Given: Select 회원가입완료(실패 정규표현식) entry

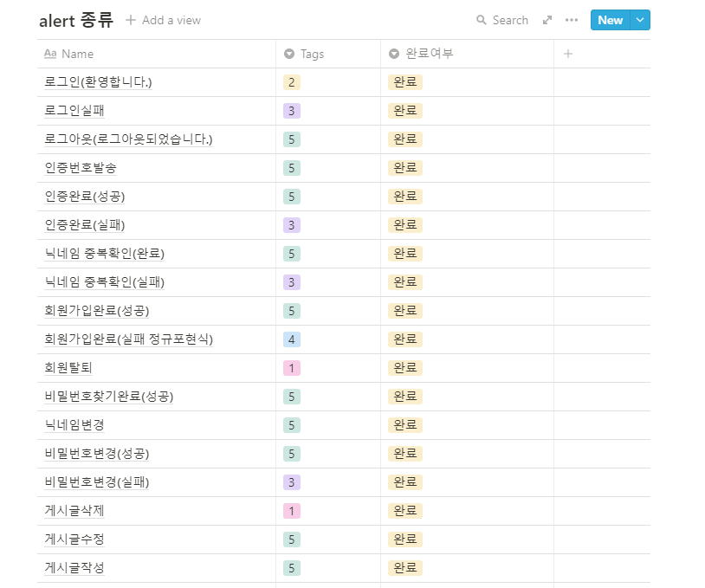Looking at the screenshot, I should coord(128,339).
